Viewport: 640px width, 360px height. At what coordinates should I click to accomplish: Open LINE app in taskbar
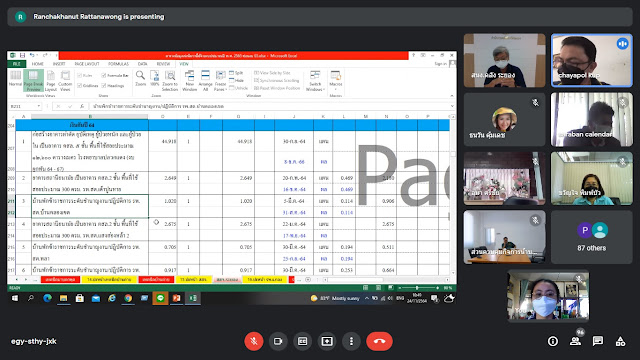[160, 298]
